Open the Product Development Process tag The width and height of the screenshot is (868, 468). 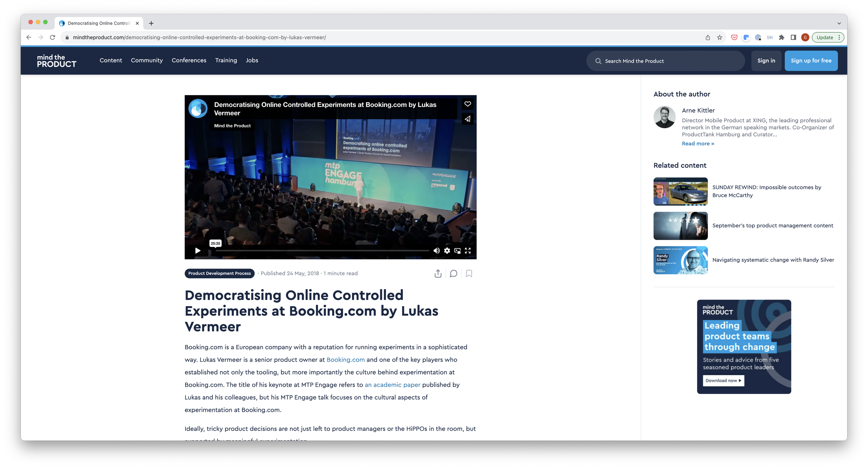tap(219, 273)
